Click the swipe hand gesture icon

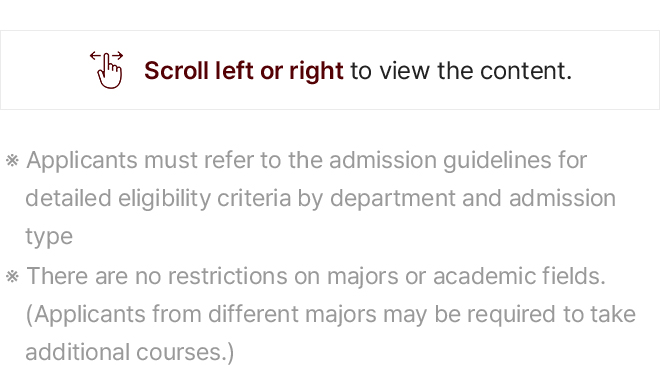click(107, 70)
